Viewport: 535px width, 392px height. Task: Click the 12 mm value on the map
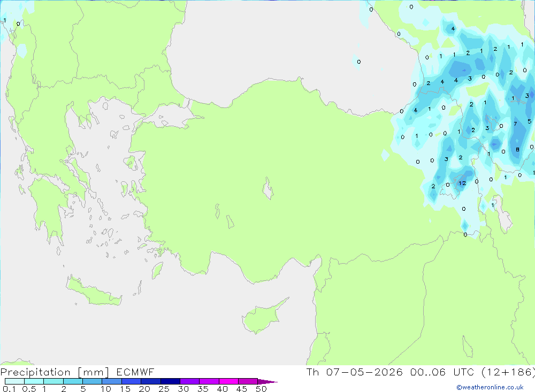tap(462, 183)
